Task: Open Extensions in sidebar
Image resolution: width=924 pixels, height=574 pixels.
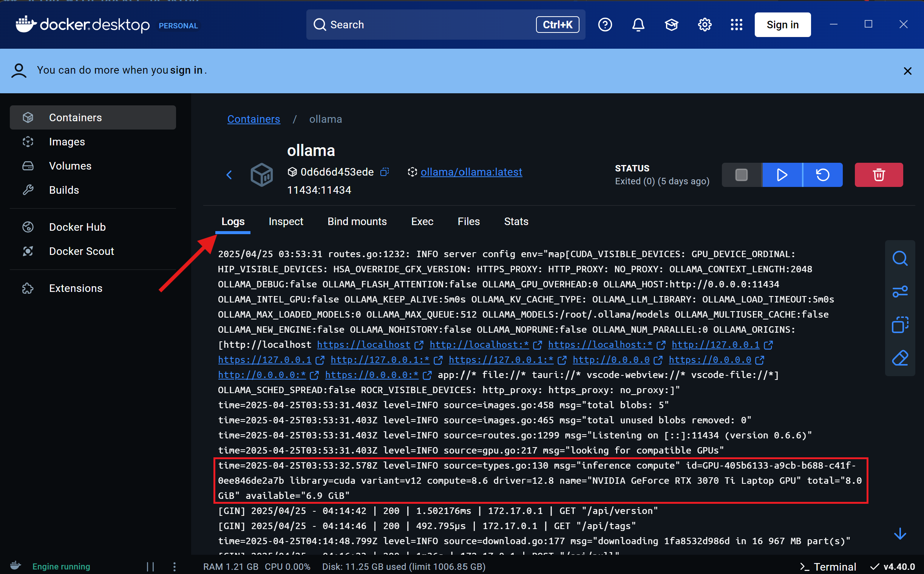Action: tap(93, 288)
